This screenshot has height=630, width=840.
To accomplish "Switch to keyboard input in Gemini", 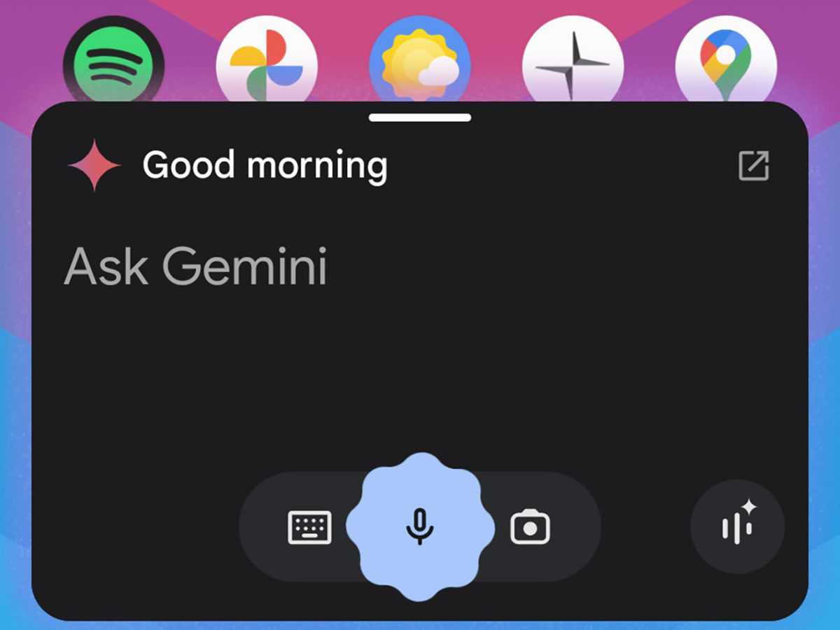I will (309, 527).
